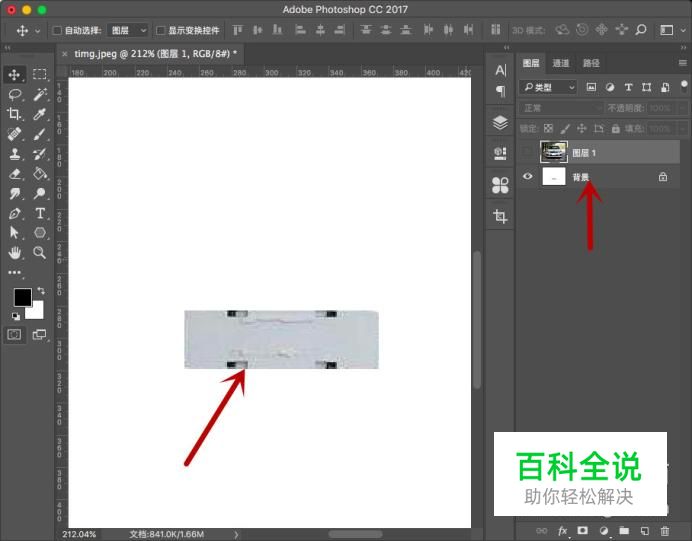Hide the 背景 layer eye icon

[x=527, y=177]
